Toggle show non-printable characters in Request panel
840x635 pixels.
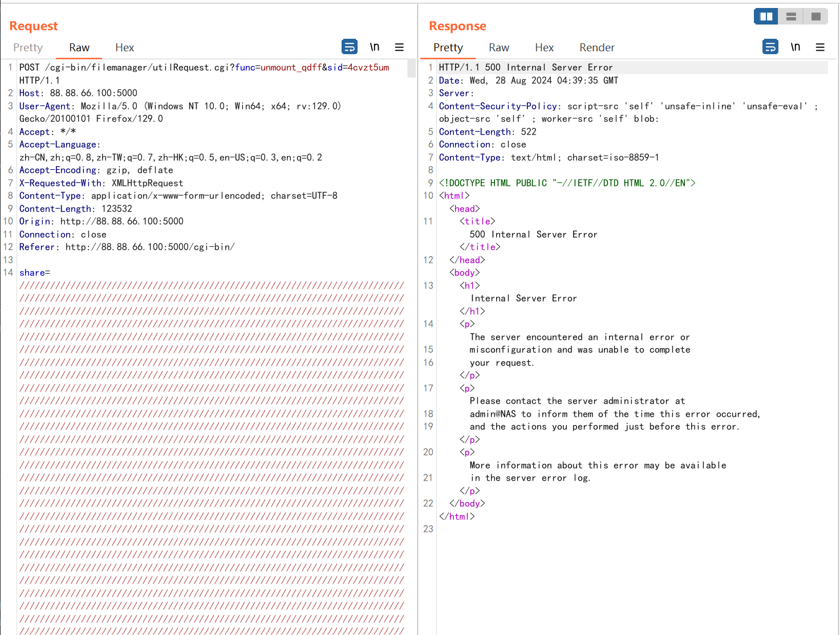click(375, 47)
